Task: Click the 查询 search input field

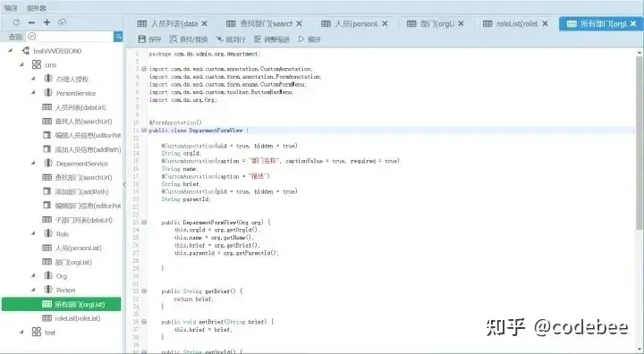Action: 70,37
